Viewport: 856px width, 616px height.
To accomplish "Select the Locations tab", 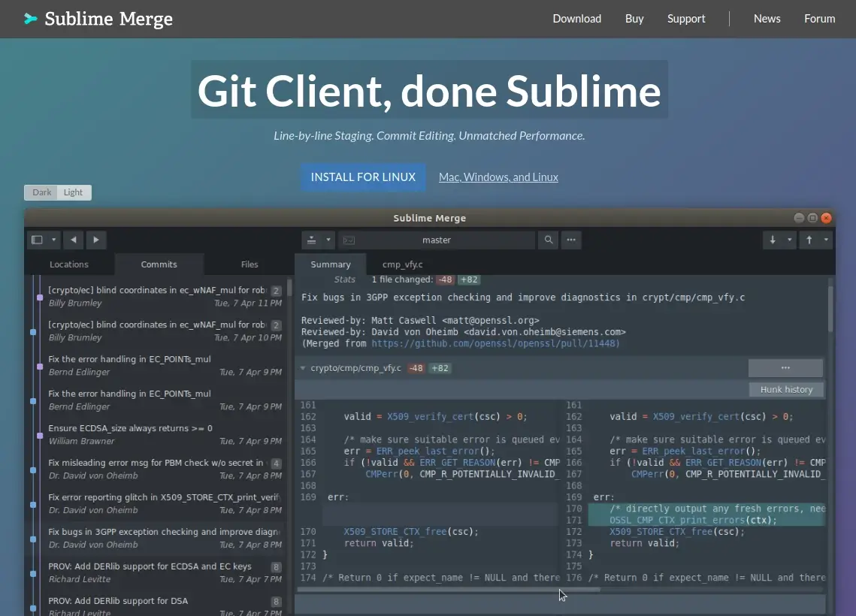I will pos(68,264).
